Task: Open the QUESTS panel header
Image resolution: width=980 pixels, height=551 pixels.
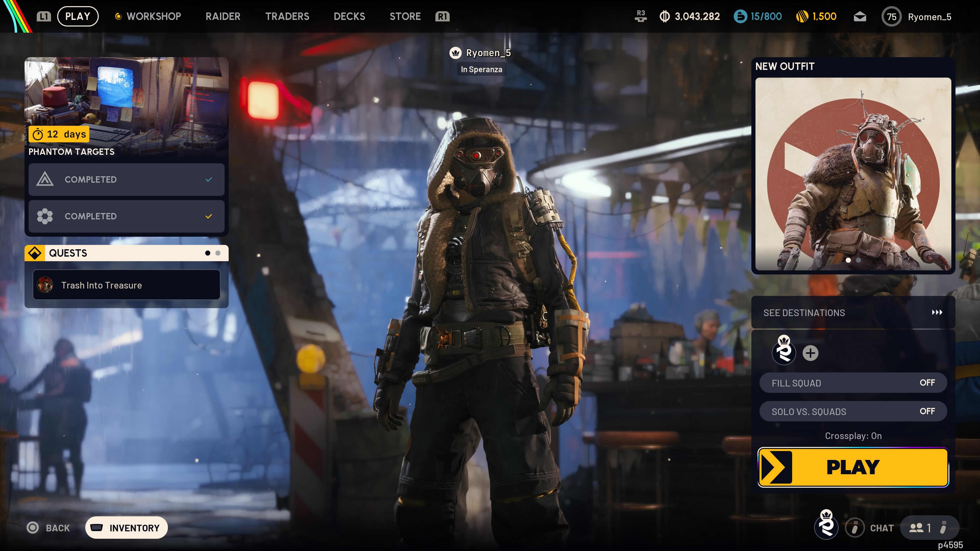Action: tap(126, 253)
